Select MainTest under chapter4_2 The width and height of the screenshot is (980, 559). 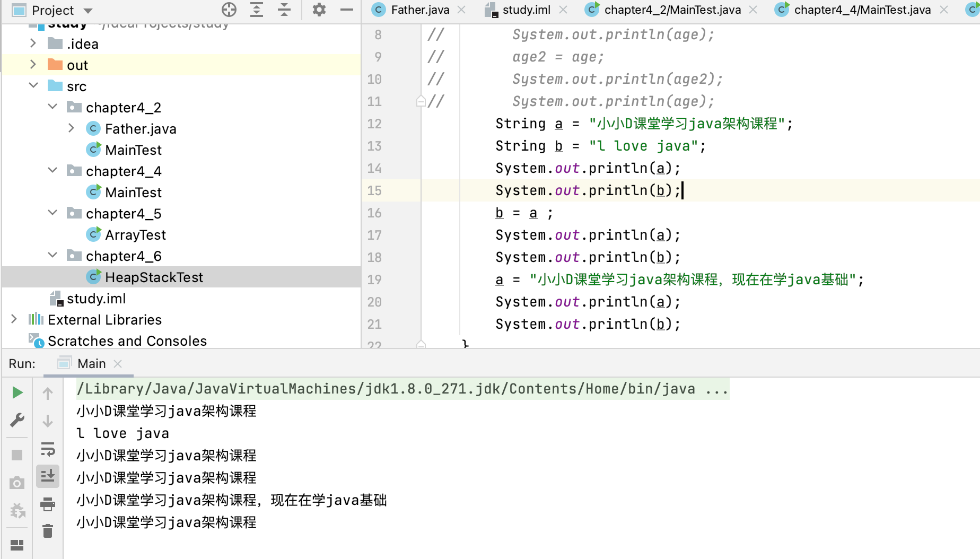pos(133,150)
